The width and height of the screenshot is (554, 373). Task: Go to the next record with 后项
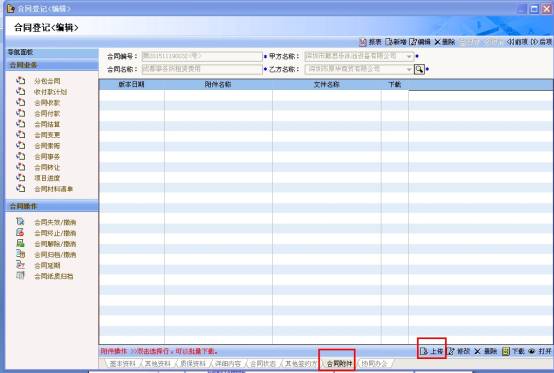[541, 42]
